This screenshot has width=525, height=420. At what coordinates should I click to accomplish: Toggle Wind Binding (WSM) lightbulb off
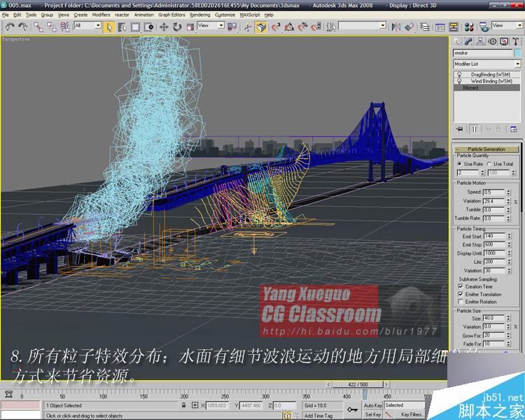click(459, 81)
